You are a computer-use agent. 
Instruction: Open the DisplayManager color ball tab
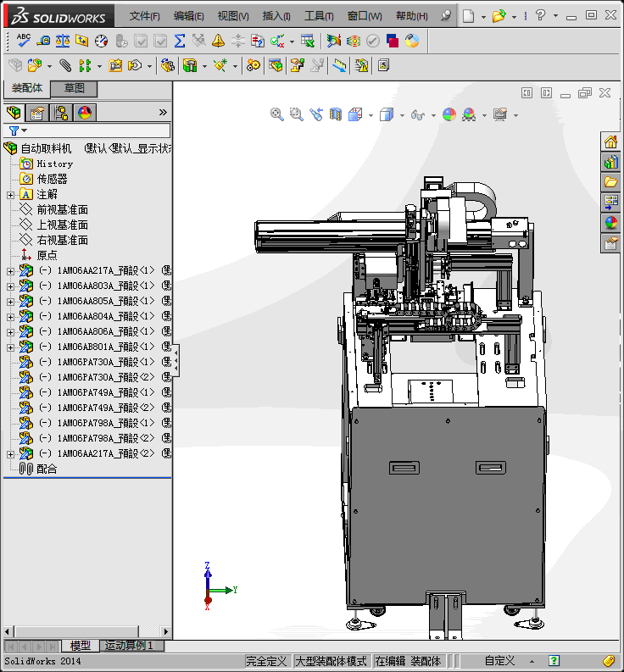point(85,113)
